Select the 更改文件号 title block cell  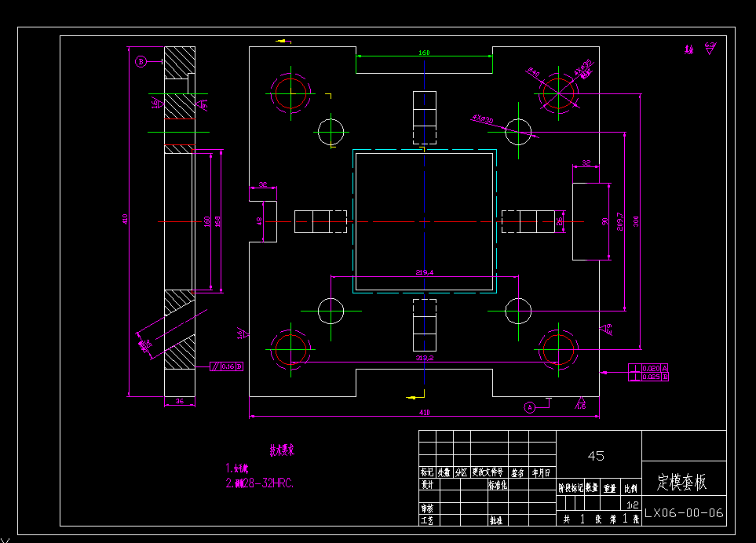pos(488,472)
